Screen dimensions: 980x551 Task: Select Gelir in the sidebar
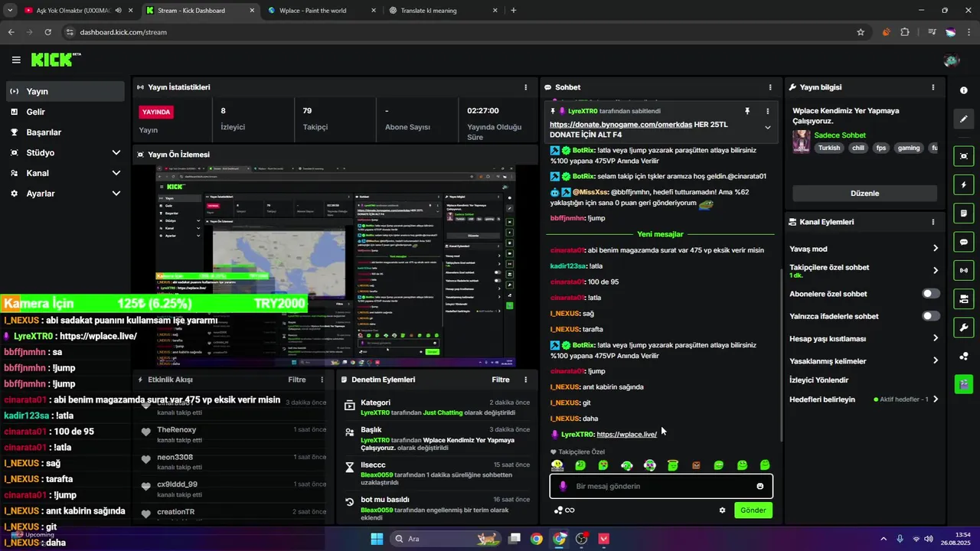coord(65,112)
